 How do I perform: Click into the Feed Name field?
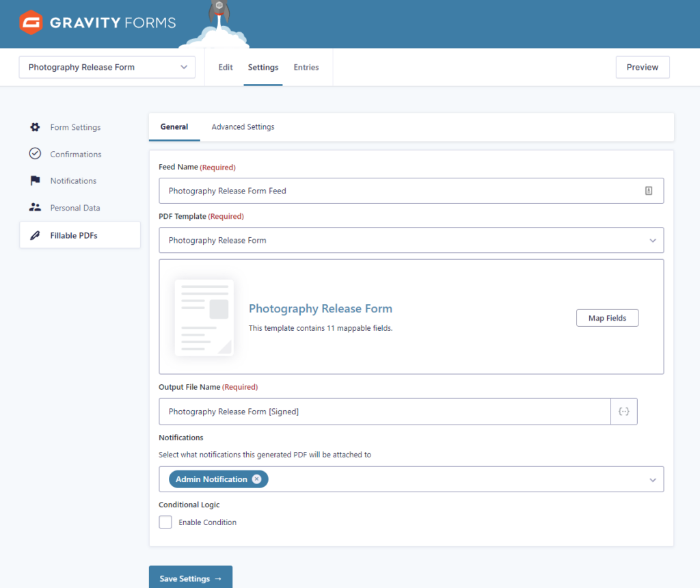(x=411, y=191)
